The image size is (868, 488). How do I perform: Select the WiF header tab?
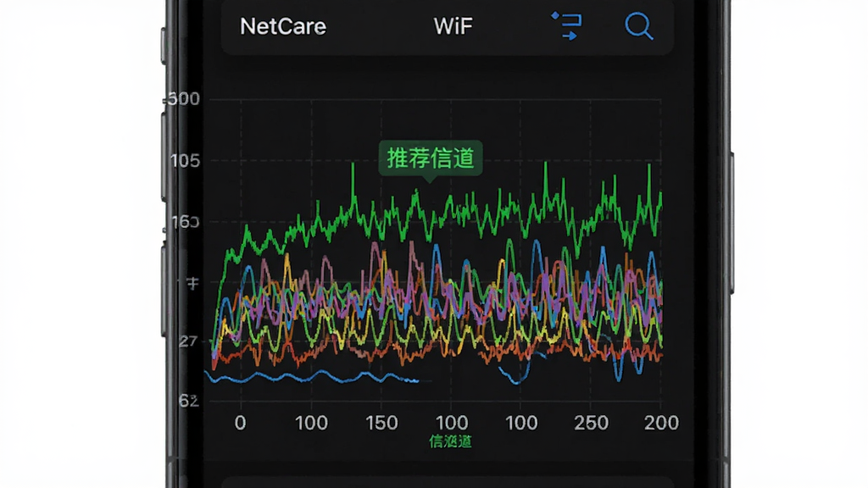(x=453, y=26)
